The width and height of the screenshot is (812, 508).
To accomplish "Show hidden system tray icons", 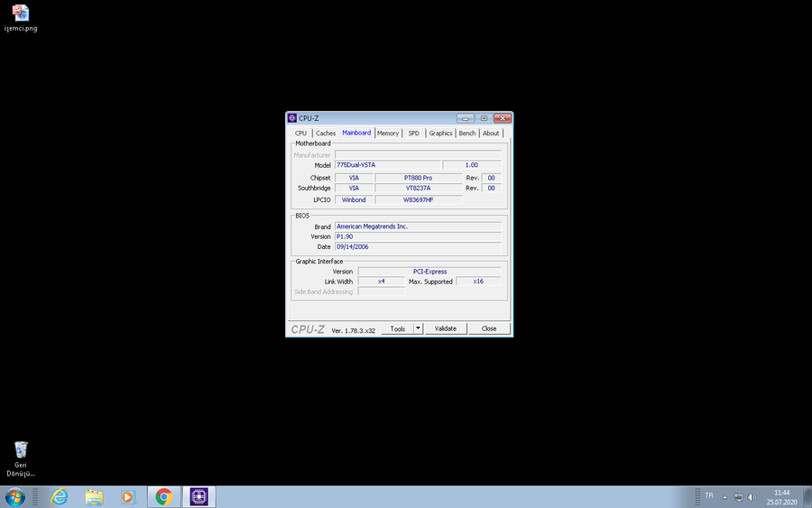I will pyautogui.click(x=724, y=498).
